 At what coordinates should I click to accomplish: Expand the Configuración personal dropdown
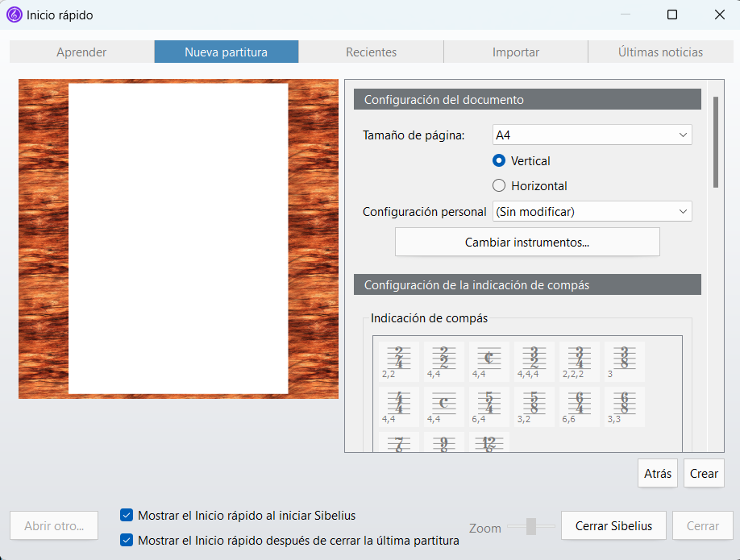(592, 211)
